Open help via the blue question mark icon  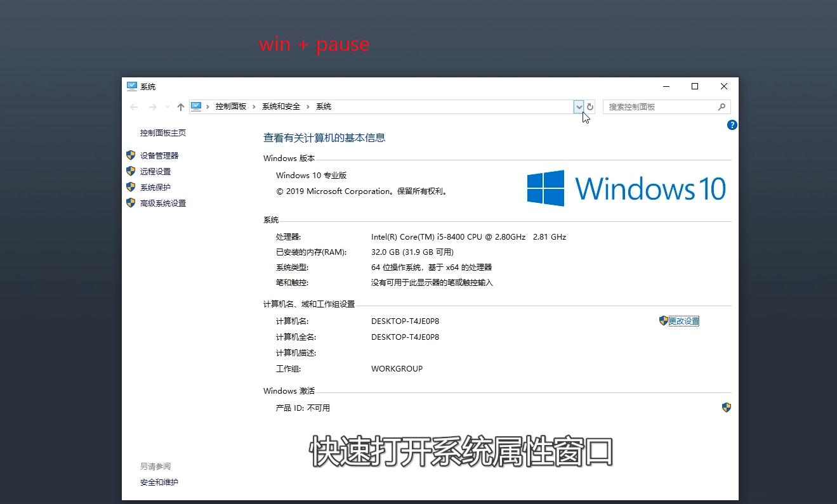tap(732, 125)
